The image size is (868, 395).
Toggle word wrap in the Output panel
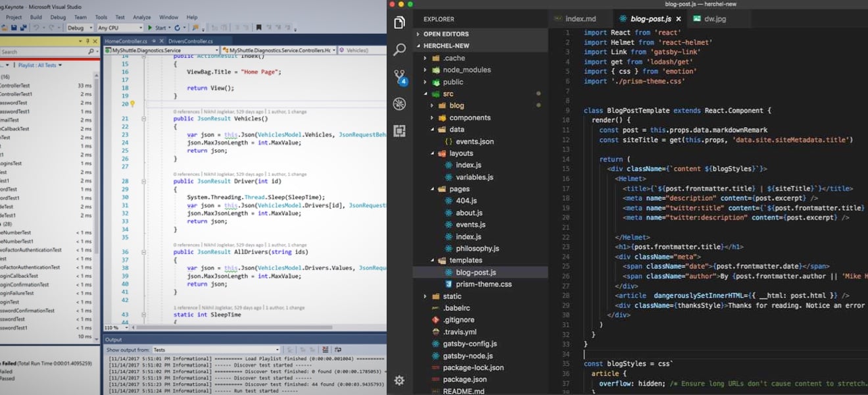pos(339,350)
